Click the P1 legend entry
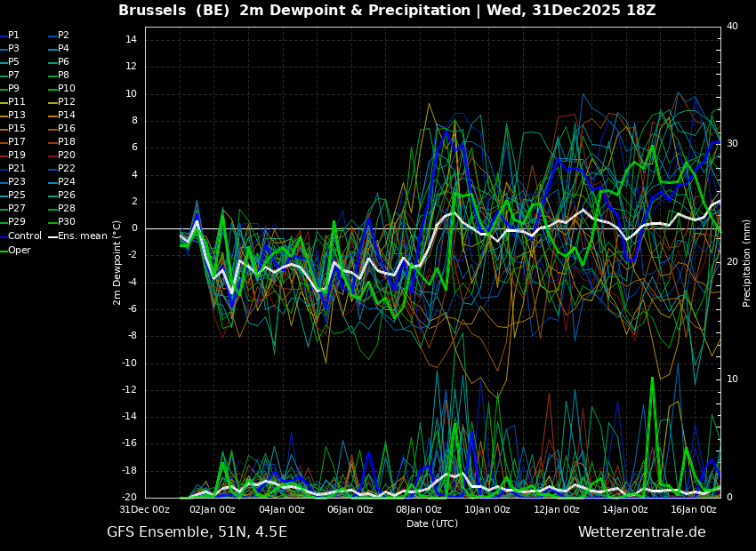Viewport: 756px width, 551px height. (x=10, y=36)
